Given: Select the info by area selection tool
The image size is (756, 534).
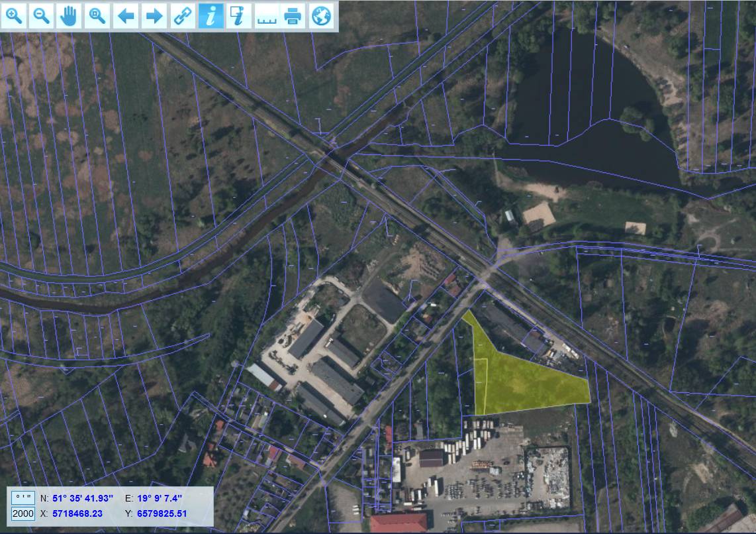Looking at the screenshot, I should pos(238,16).
